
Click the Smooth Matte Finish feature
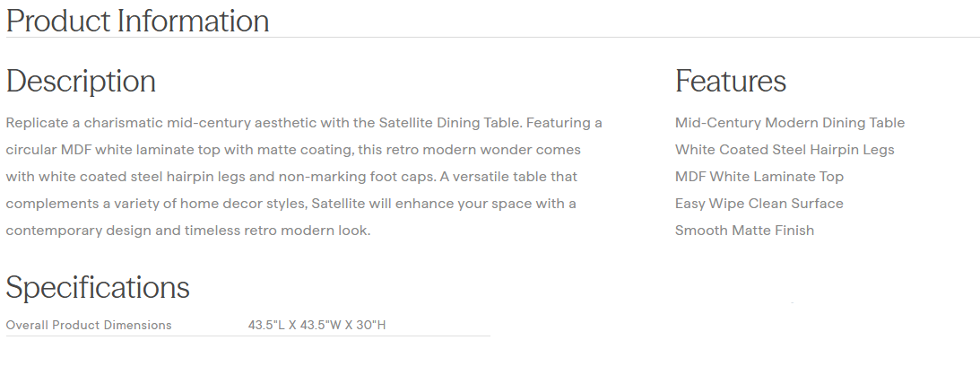744,231
